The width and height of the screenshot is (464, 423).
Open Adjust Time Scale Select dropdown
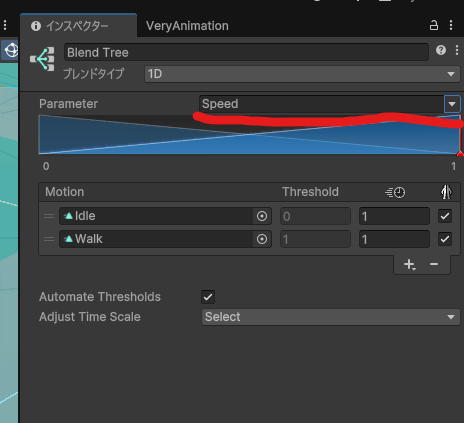tap(331, 317)
